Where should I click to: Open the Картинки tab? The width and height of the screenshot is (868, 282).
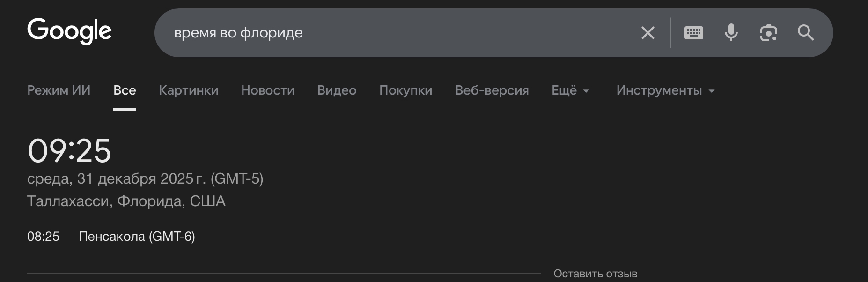(x=189, y=90)
